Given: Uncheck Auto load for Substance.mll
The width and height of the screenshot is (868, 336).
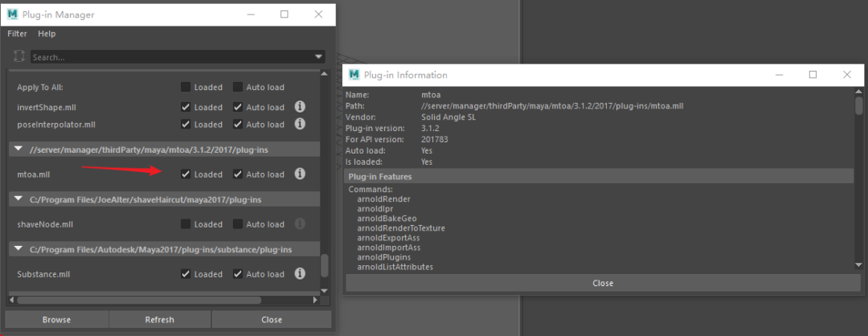Looking at the screenshot, I should pos(237,273).
